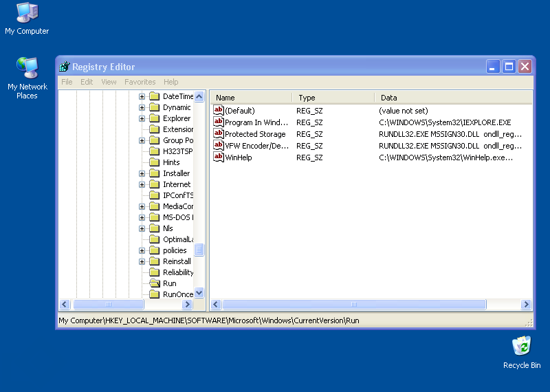Click values pane scroll left arrow

point(216,304)
